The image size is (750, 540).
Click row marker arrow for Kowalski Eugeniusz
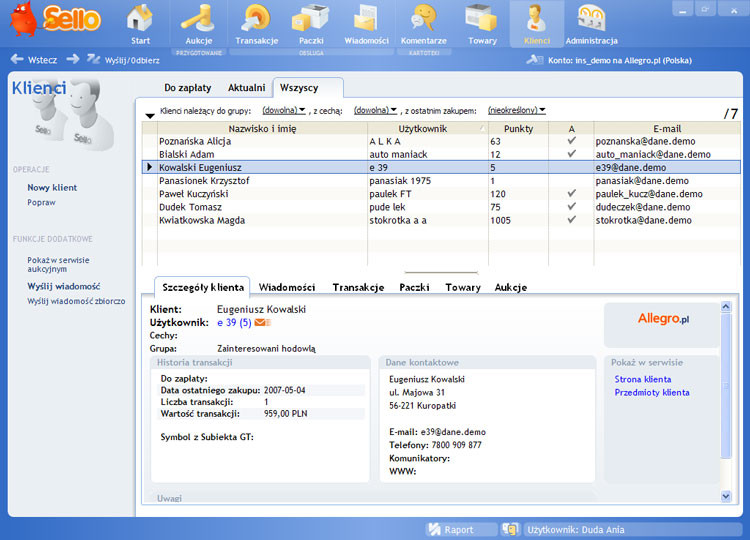tap(149, 167)
